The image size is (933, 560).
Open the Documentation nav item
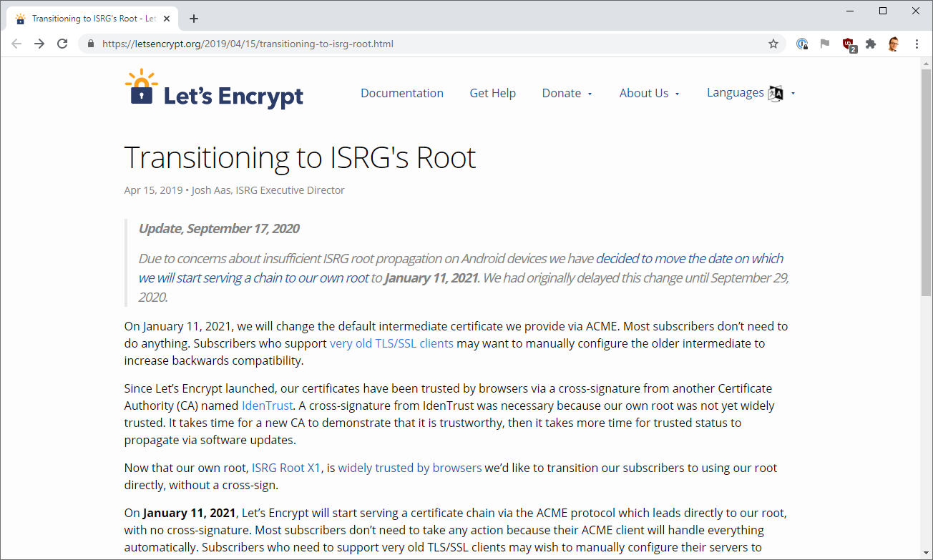[x=402, y=93]
